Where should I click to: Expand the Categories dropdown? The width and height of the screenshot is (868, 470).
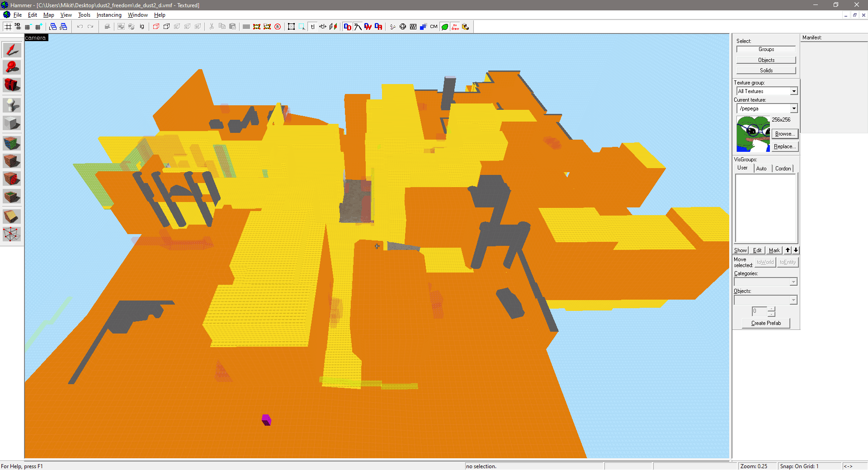click(793, 282)
